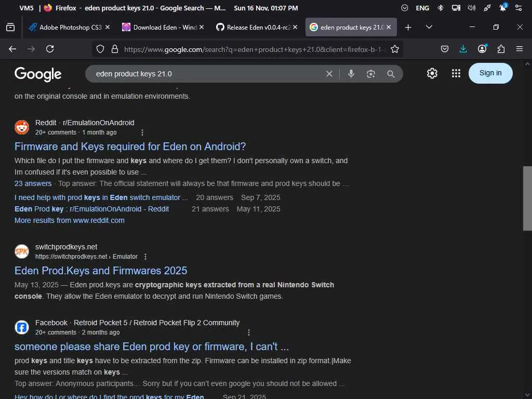Open Facebook result favicon
The image size is (532, 399).
[x=22, y=327]
